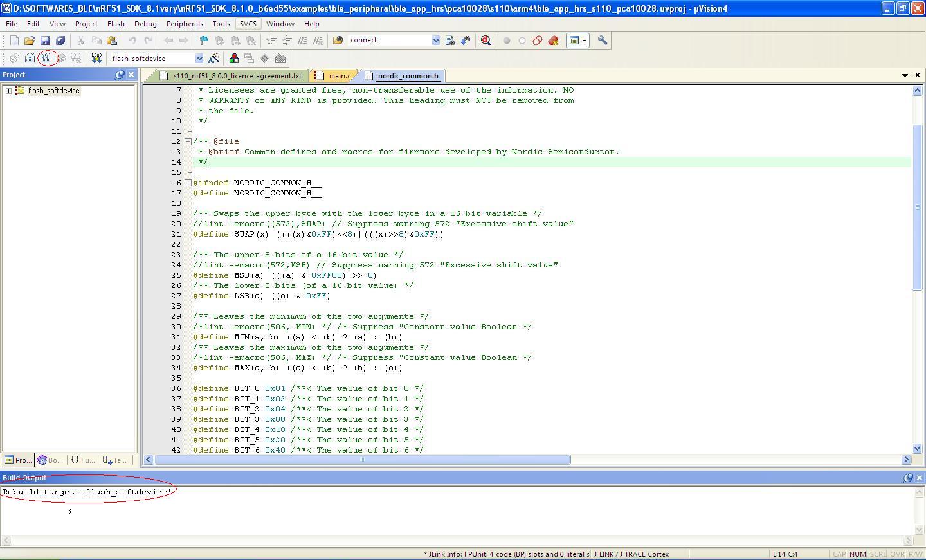Select the nordic_common.h tab
The width and height of the screenshot is (926, 560).
click(x=403, y=76)
